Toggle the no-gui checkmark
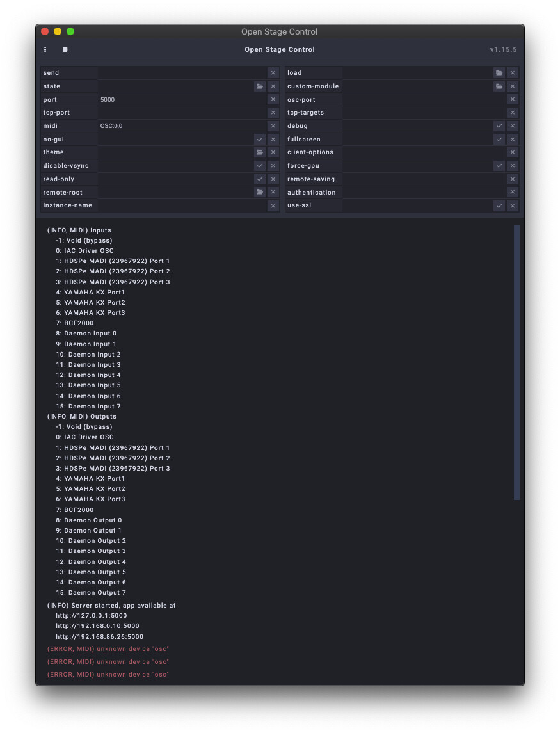Screen dimensions: 560x733 click(259, 140)
